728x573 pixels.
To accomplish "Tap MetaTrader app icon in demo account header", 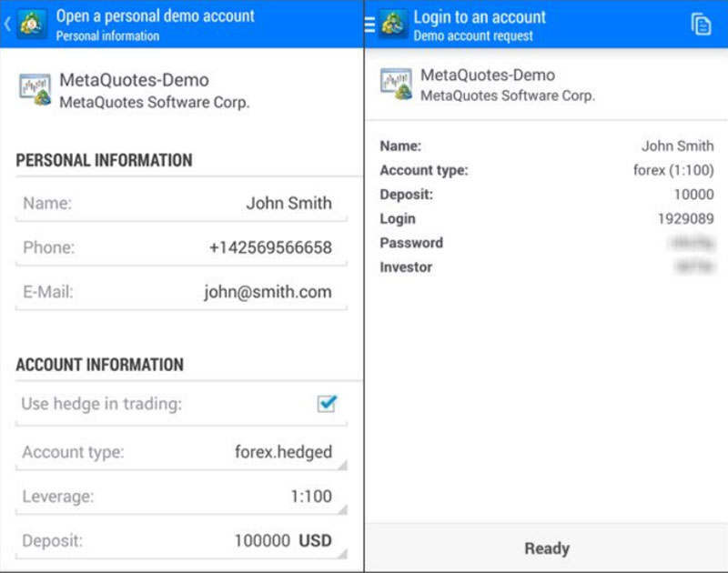I will tap(32, 24).
